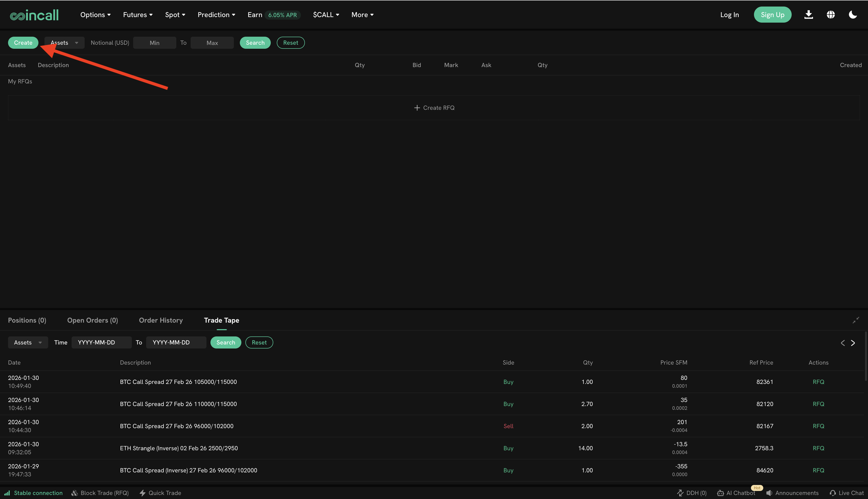This screenshot has width=868, height=499.
Task: Check Stable connection status indicator
Action: 34,493
